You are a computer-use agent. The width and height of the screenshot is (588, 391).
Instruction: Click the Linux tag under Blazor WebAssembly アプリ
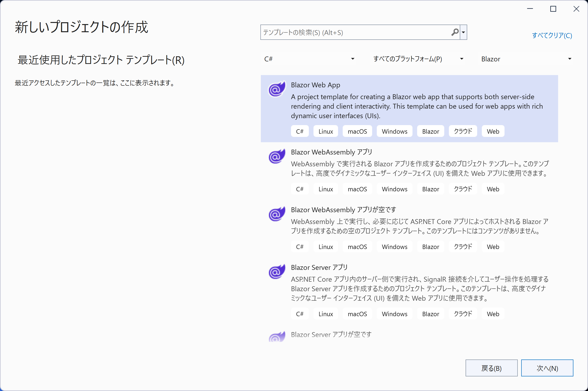326,189
